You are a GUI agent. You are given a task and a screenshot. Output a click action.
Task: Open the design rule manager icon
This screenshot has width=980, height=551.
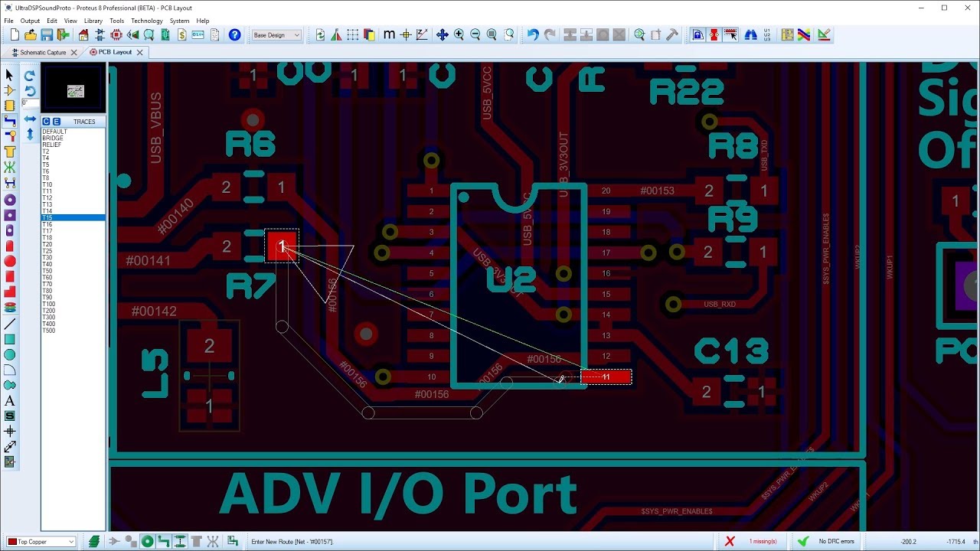[x=787, y=35]
